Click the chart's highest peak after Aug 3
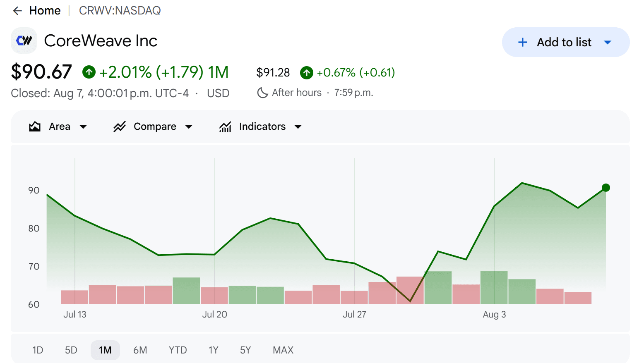 (x=522, y=183)
